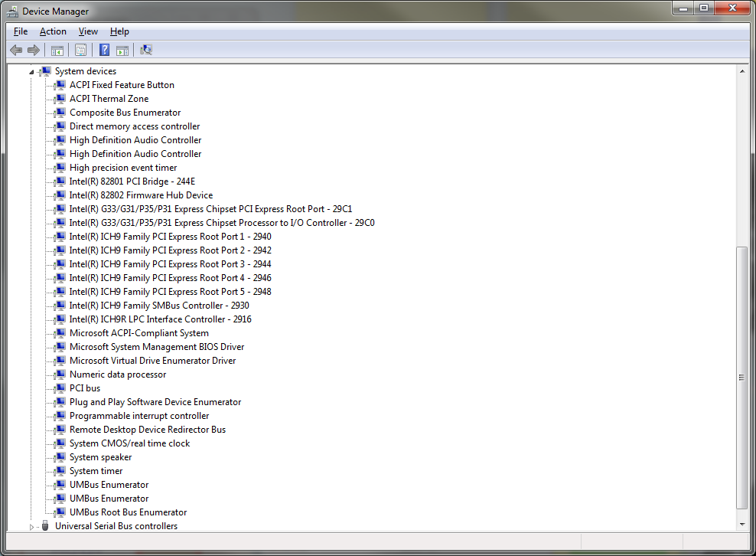Click the icon beside Numeric data processor
This screenshot has height=556, width=756.
coord(60,374)
